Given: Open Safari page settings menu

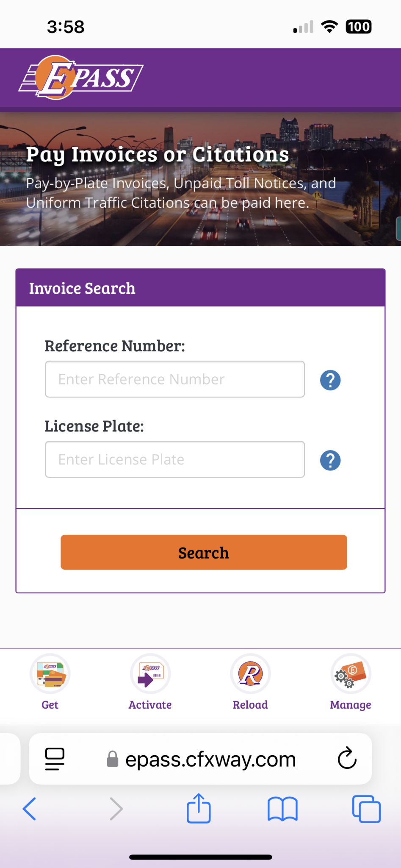Looking at the screenshot, I should [x=55, y=759].
